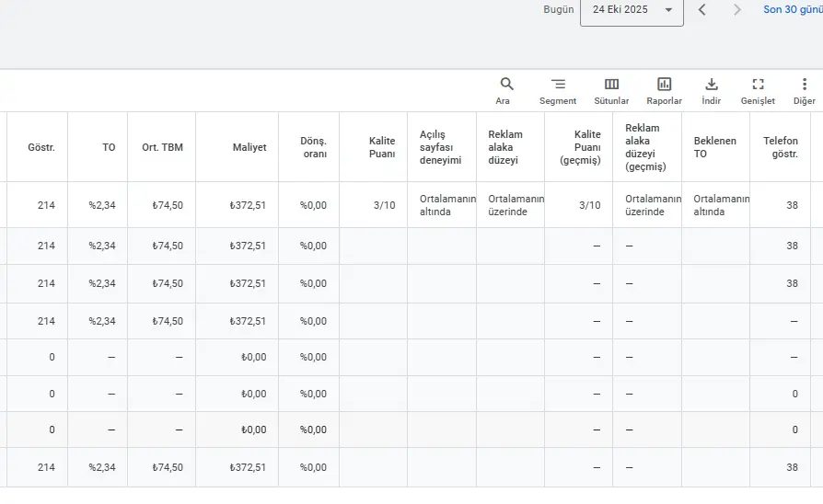Screen dimensions: 823x504
Task: Open the 24 Eki 2025 date dropdown
Action: pyautogui.click(x=632, y=10)
